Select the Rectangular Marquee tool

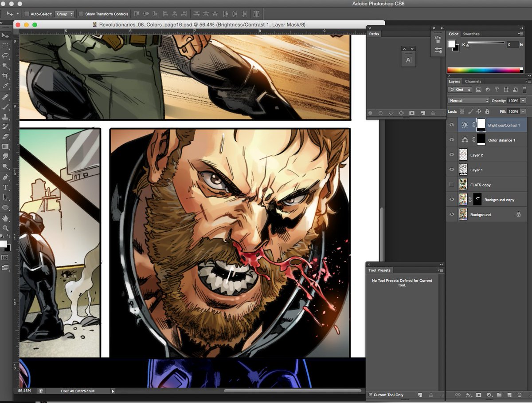5,46
